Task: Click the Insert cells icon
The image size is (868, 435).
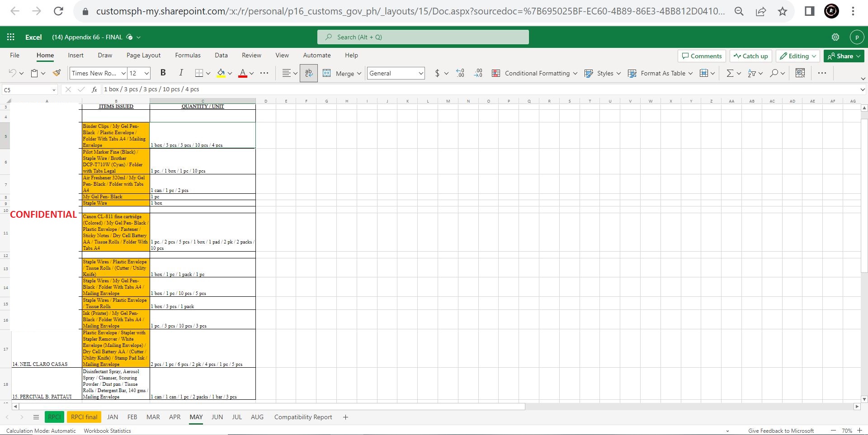Action: 704,73
